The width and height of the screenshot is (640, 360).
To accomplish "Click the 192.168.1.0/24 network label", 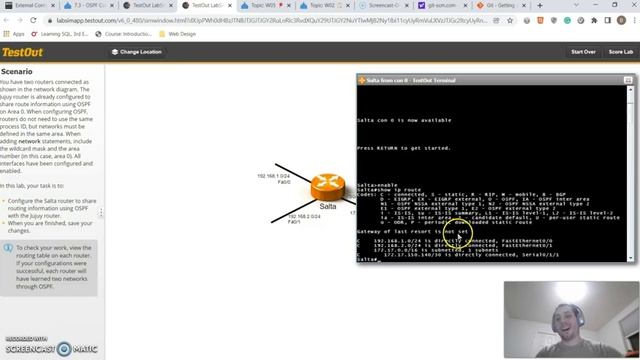I will [273, 176].
